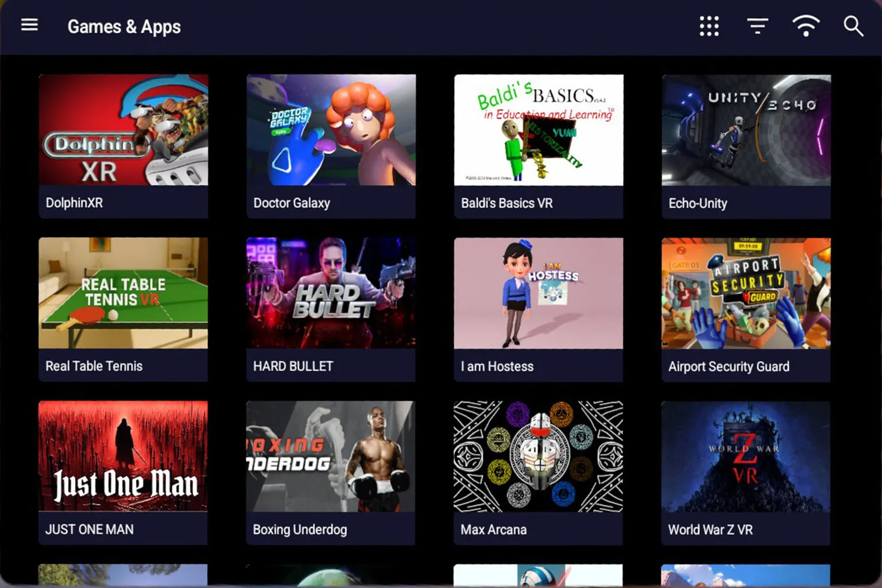Click the "Boxing Underdog" title label

click(x=300, y=530)
